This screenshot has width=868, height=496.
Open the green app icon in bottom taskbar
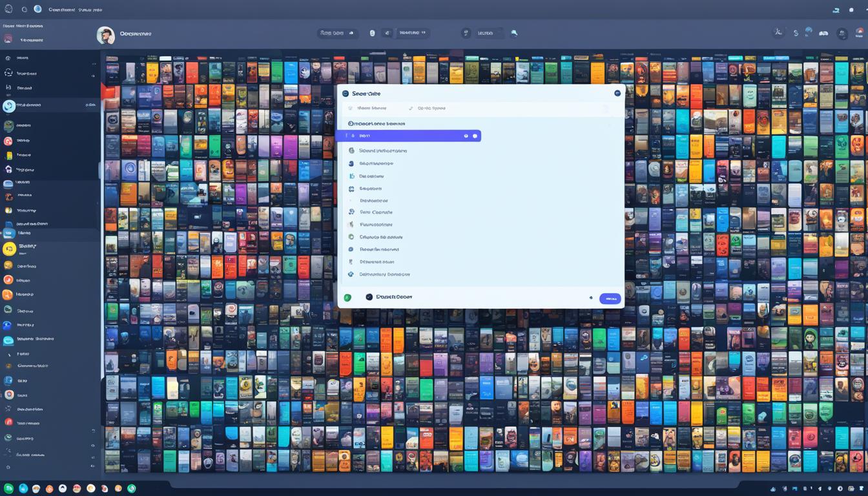coord(8,488)
